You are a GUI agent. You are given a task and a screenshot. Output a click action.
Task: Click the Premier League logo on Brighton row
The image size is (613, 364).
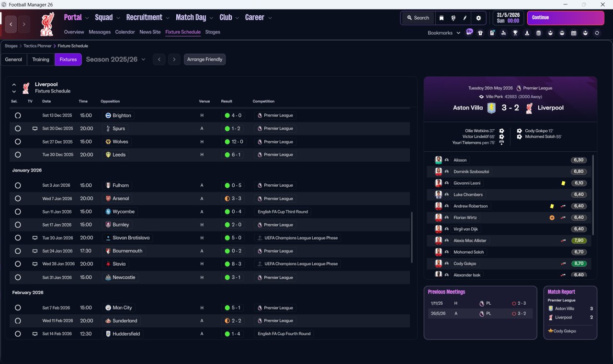[260, 115]
